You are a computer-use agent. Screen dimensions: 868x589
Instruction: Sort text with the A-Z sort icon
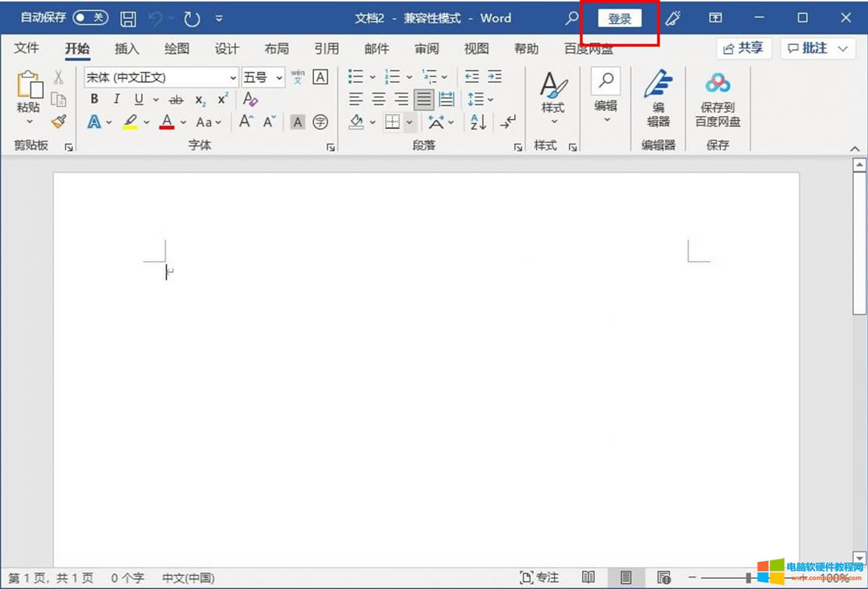pyautogui.click(x=476, y=122)
